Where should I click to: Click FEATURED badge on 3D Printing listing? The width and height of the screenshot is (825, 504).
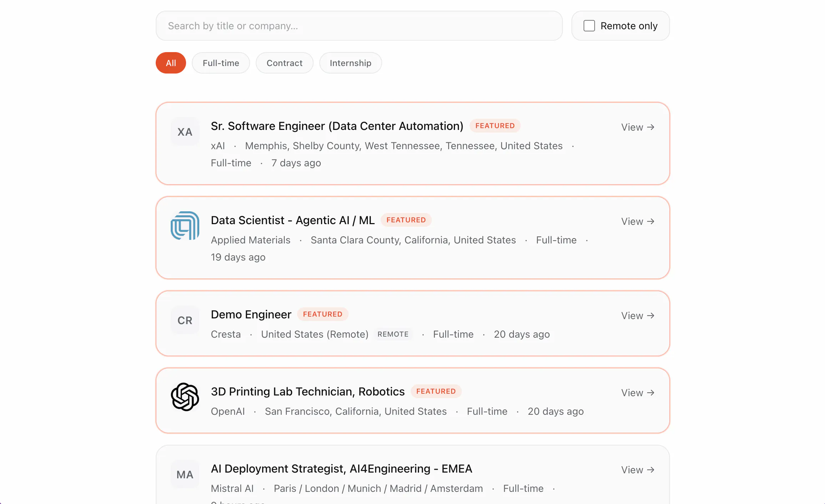(436, 391)
